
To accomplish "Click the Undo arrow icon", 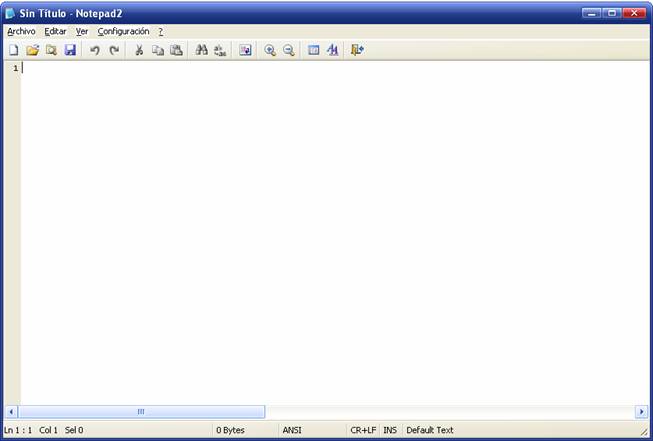I will tap(95, 50).
